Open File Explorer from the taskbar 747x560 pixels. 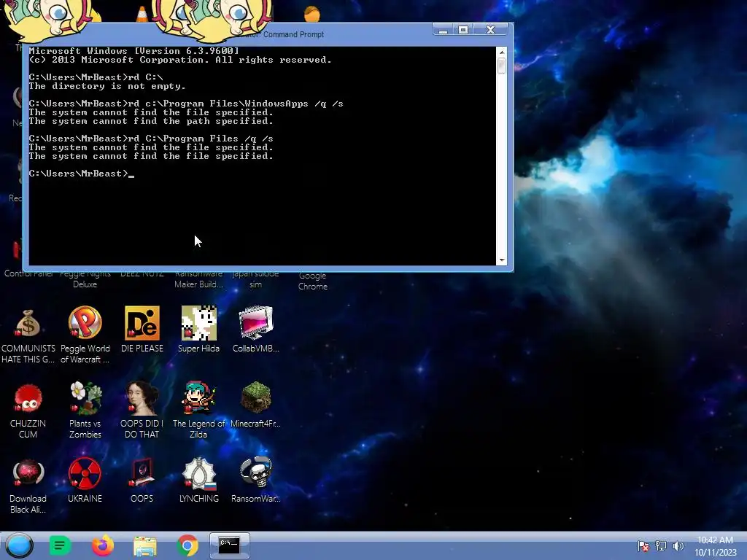(145, 546)
